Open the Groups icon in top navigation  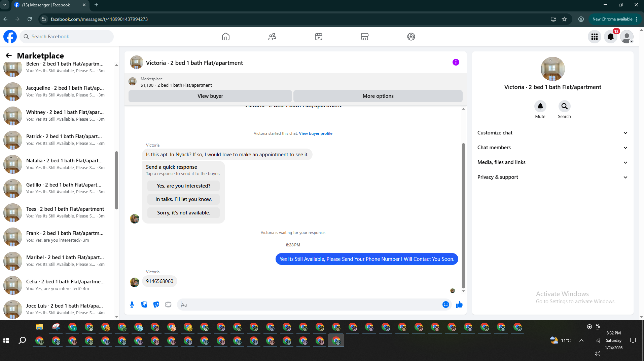(x=411, y=37)
